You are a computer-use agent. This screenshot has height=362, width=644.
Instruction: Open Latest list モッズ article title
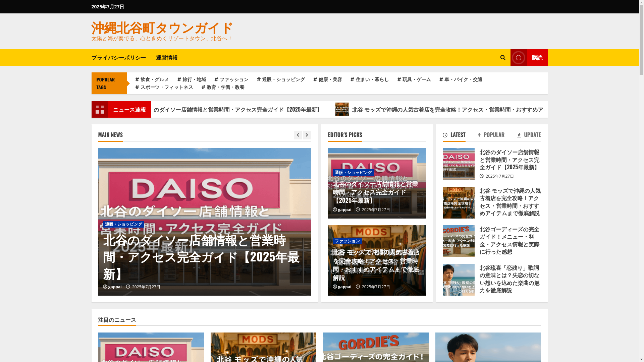(x=510, y=202)
